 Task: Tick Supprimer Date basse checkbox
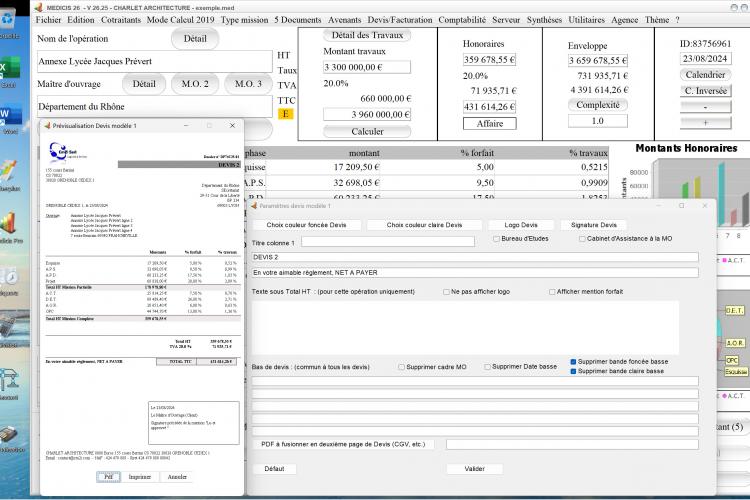point(487,367)
